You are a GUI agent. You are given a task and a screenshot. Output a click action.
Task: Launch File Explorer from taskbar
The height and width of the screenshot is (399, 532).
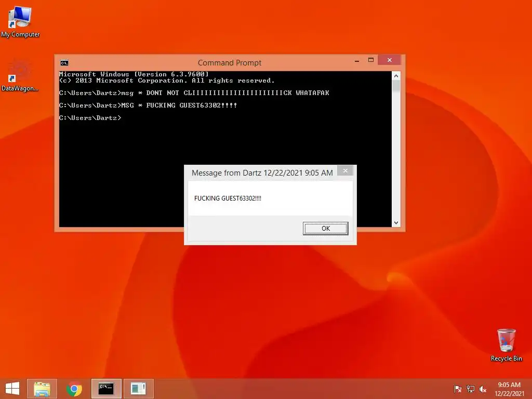[x=42, y=389]
